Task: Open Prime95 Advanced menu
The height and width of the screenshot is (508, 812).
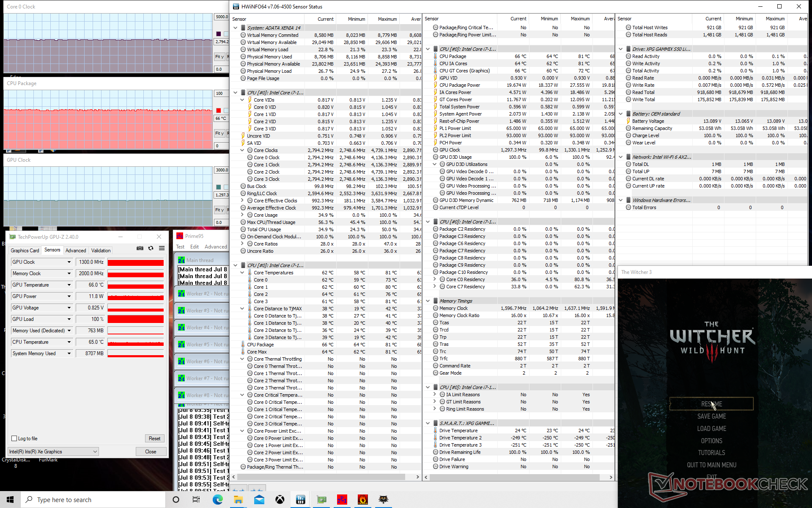Action: (x=216, y=247)
